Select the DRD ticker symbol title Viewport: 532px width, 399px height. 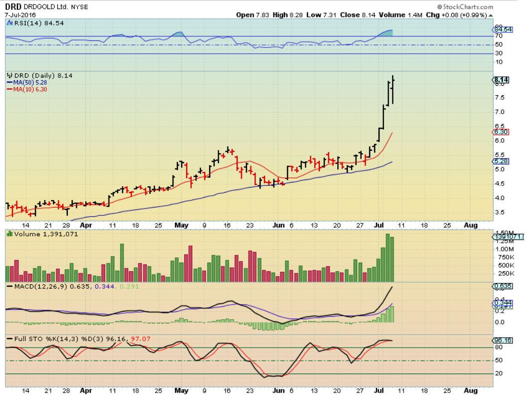pos(13,7)
